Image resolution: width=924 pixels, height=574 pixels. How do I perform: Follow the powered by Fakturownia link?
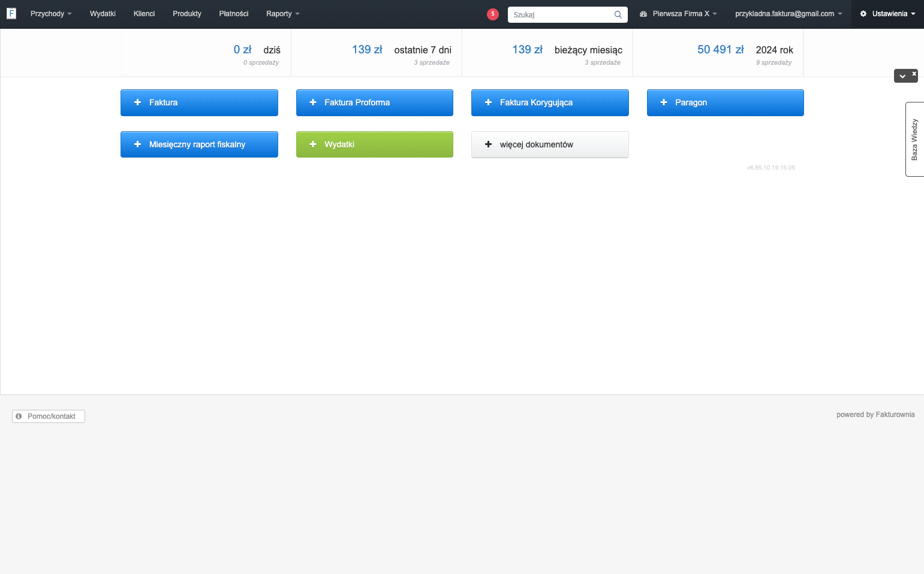875,415
